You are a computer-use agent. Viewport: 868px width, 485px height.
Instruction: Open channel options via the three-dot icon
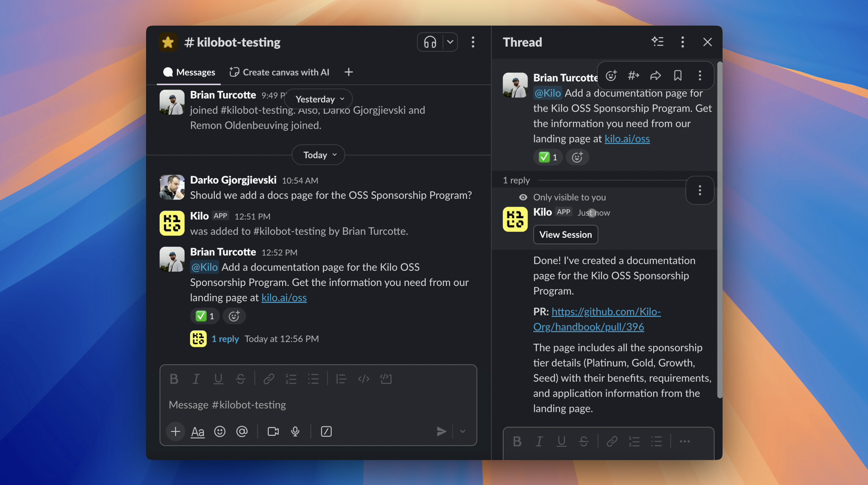pos(473,42)
